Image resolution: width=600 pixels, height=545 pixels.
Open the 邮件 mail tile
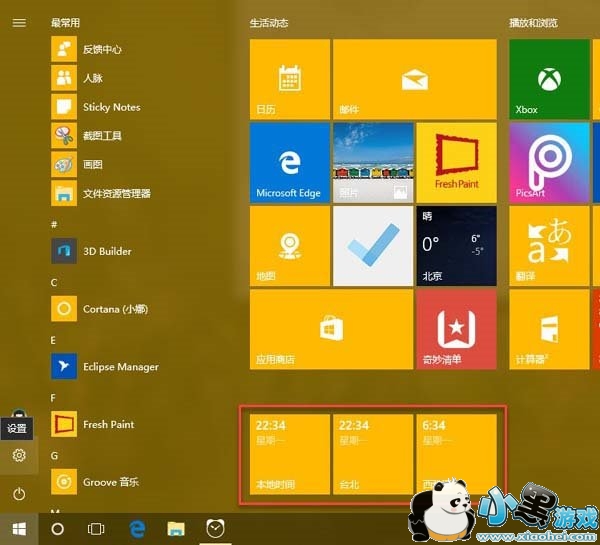[415, 79]
